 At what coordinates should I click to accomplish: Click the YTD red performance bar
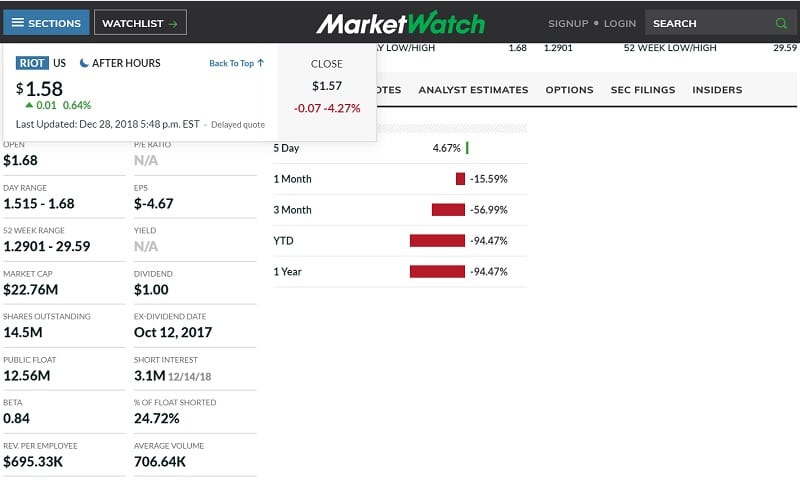(437, 241)
